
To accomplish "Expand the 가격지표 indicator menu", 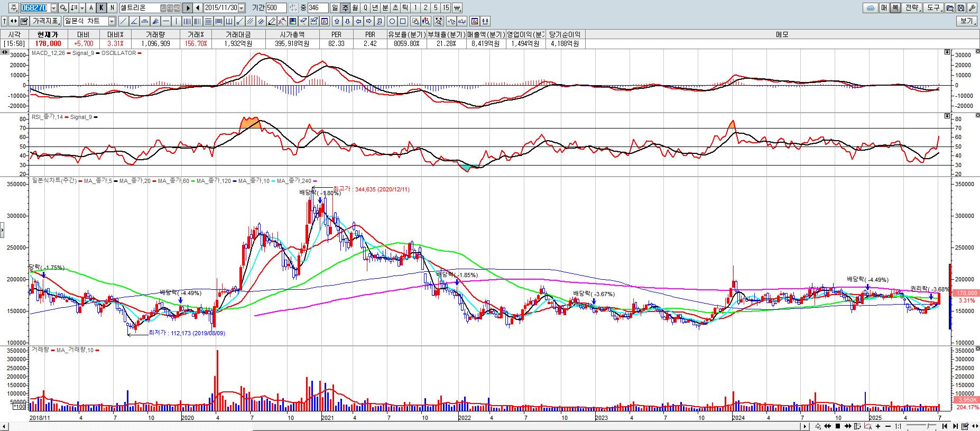I will click(45, 21).
